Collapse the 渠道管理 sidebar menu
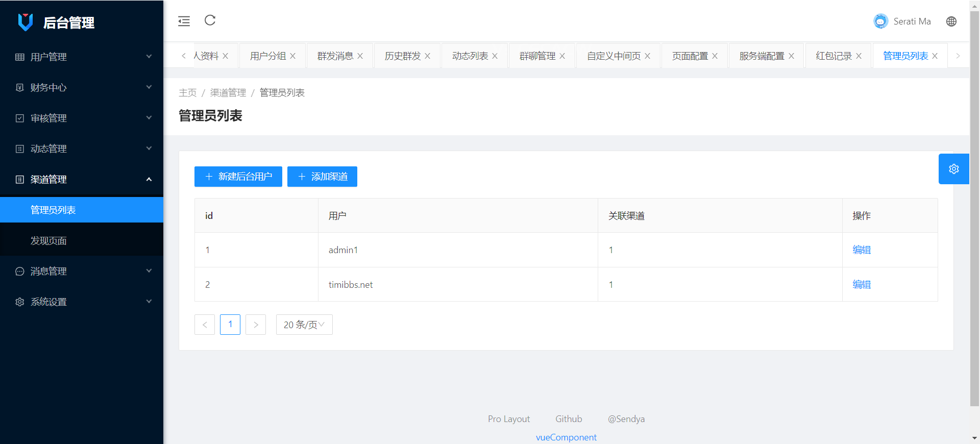The width and height of the screenshot is (980, 444). coord(82,179)
